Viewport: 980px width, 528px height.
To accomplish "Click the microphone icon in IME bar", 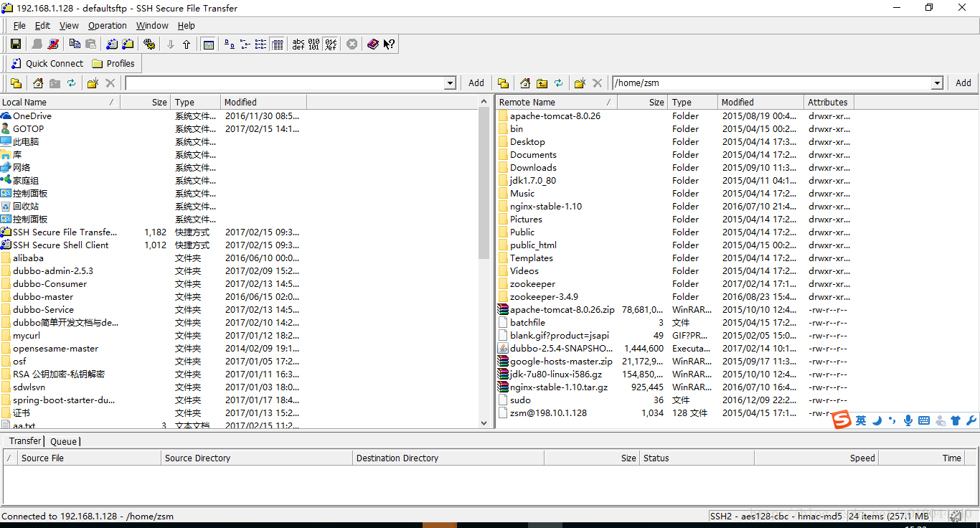I will coord(908,420).
